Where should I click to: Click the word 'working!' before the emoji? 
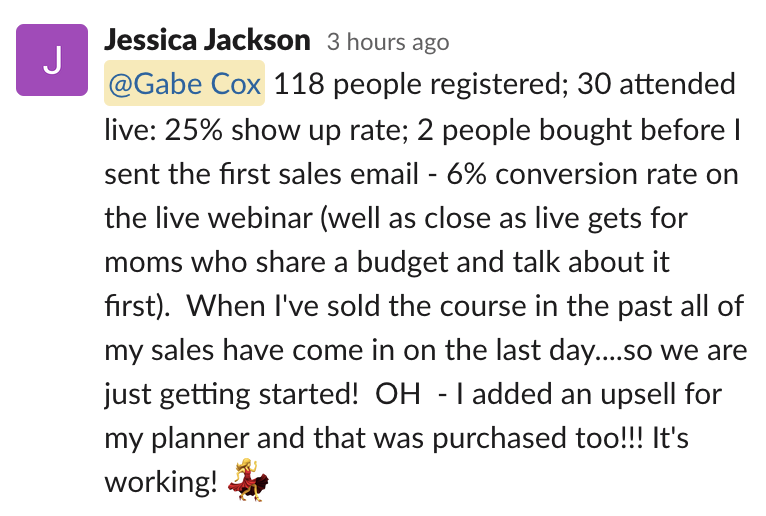161,482
